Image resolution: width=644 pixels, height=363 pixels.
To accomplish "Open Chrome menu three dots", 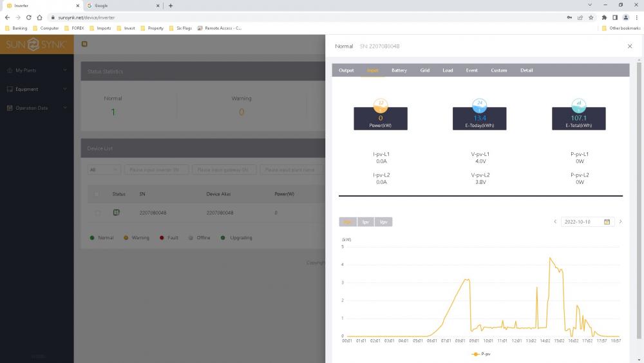I will click(637, 17).
